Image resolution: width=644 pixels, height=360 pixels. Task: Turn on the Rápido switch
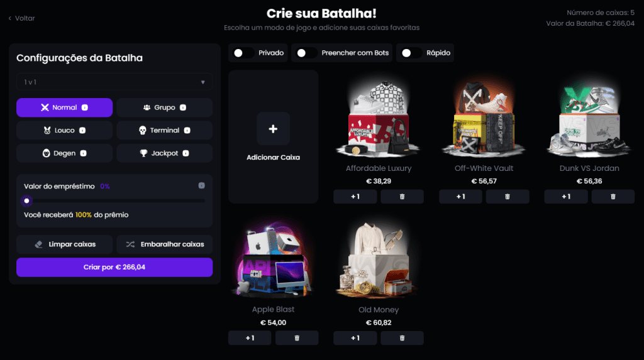point(411,53)
